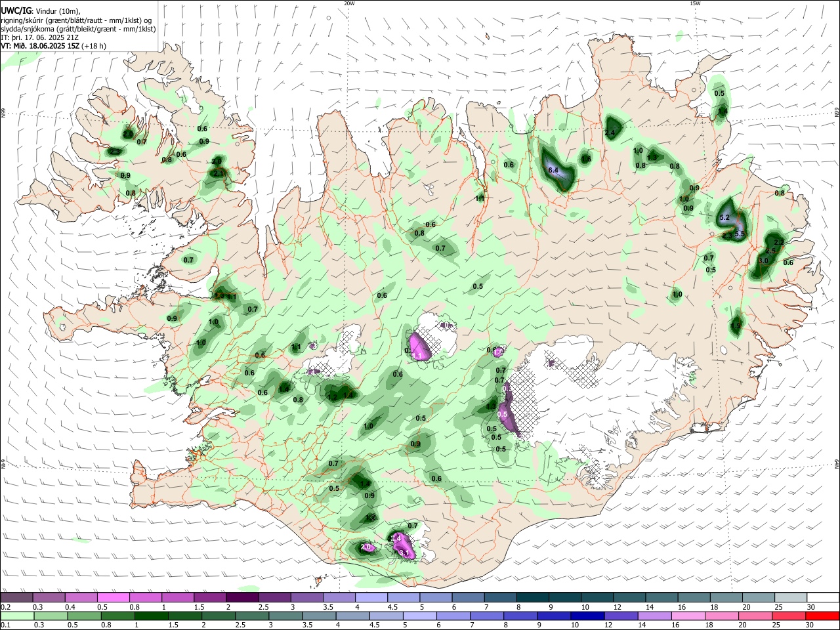The height and width of the screenshot is (630, 840).
Task: Click the bright magenta 0.5 snow swatch
Action: tap(114, 598)
